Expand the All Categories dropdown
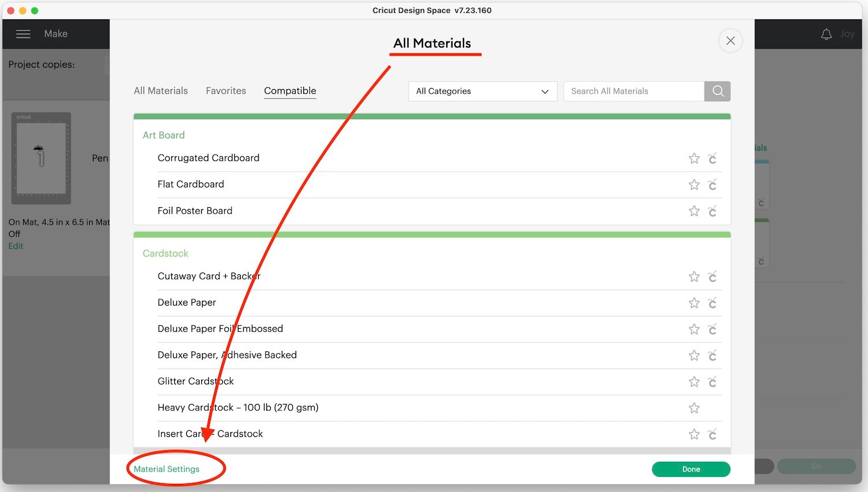 click(x=482, y=91)
